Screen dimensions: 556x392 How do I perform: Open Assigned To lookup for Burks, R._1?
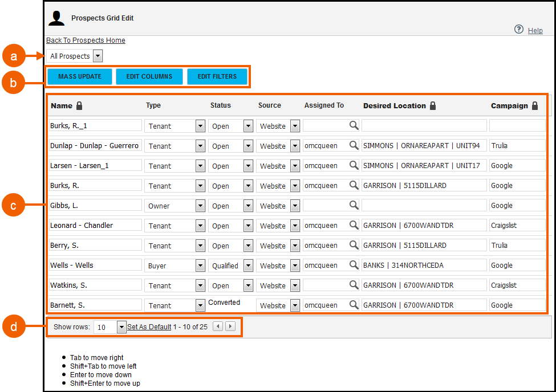point(354,125)
